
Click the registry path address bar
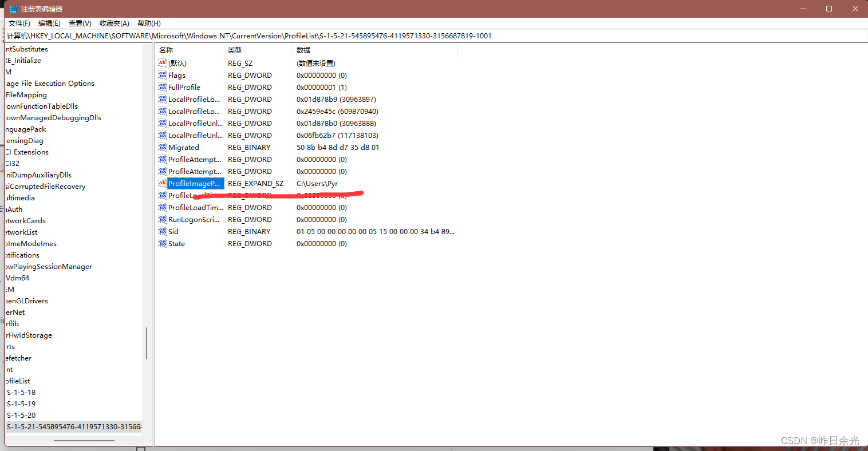coord(435,35)
